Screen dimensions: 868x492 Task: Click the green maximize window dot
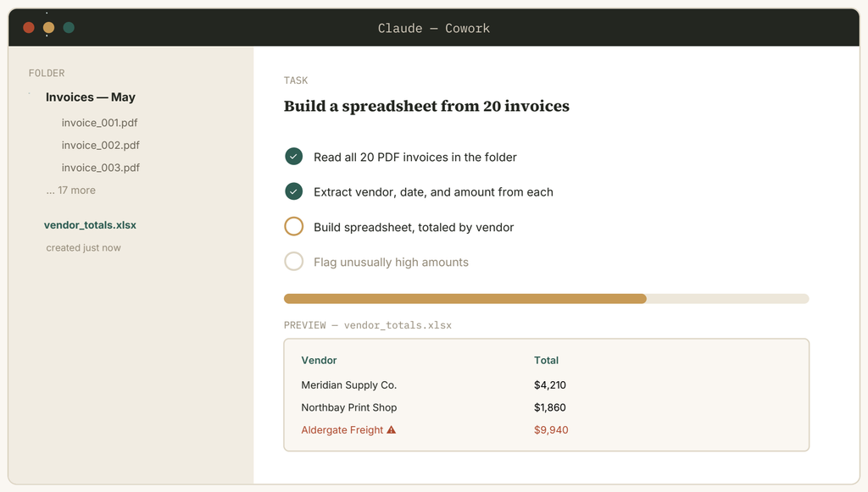click(69, 28)
